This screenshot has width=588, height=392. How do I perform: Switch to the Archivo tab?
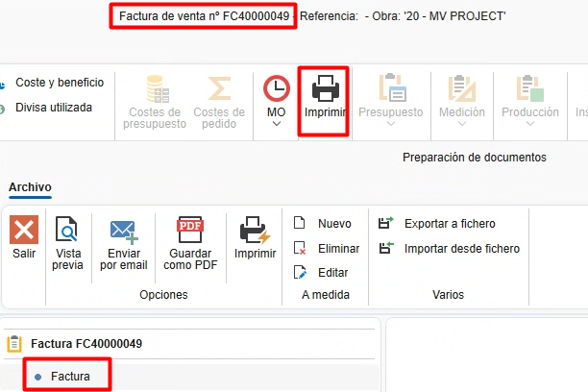pos(30,187)
